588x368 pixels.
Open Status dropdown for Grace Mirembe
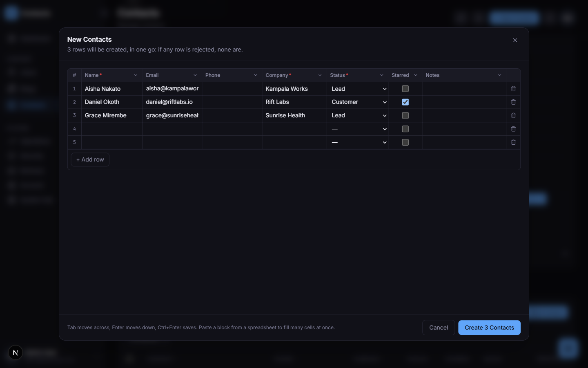click(x=358, y=116)
